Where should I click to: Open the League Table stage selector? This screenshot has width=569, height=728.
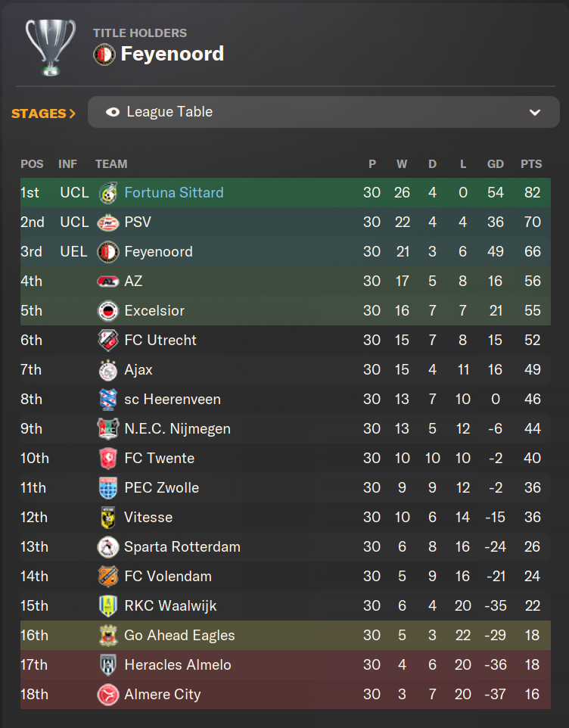click(x=324, y=112)
